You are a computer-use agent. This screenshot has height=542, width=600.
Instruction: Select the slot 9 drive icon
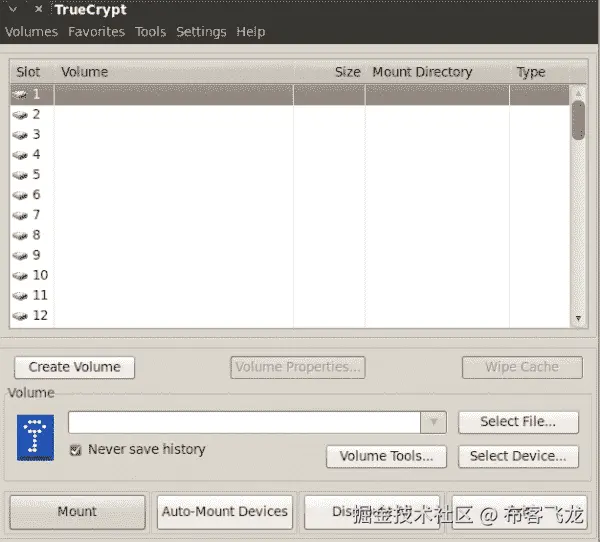pyautogui.click(x=20, y=255)
